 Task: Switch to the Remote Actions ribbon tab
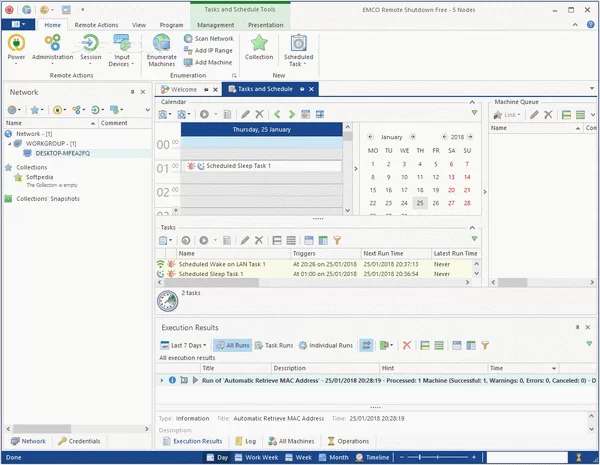pos(99,23)
